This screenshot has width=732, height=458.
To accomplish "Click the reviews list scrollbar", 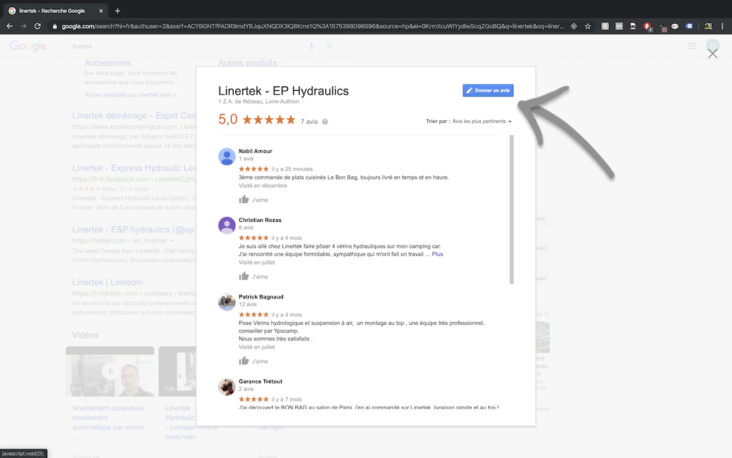I will point(512,209).
